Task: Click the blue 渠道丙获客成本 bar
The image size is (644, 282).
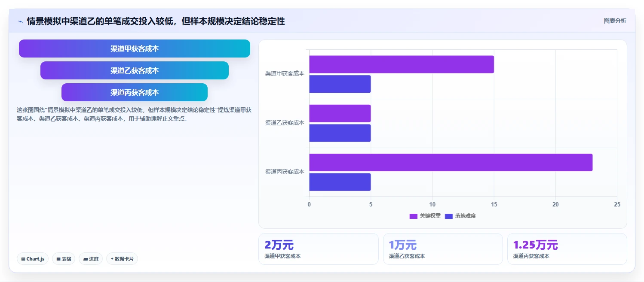Action: (340, 182)
